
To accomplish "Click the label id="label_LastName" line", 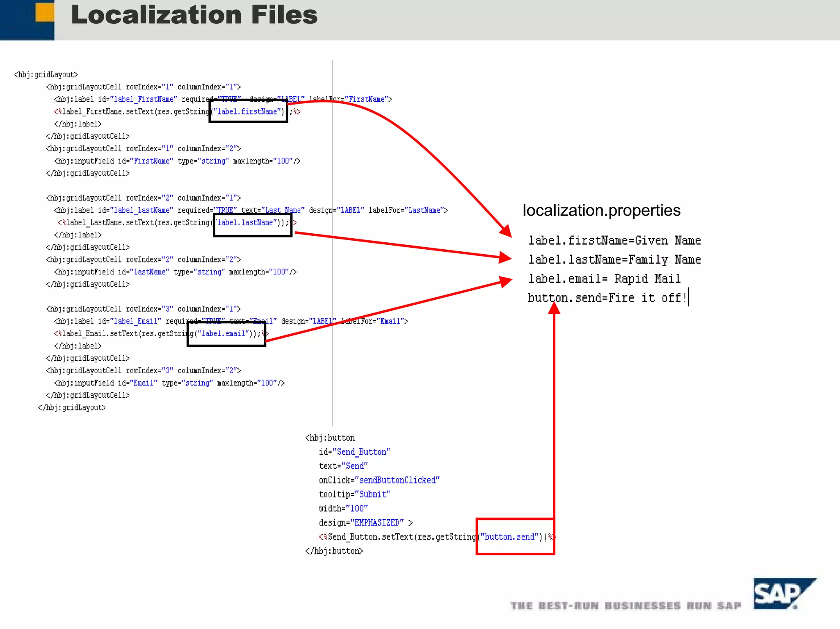I will (x=251, y=210).
